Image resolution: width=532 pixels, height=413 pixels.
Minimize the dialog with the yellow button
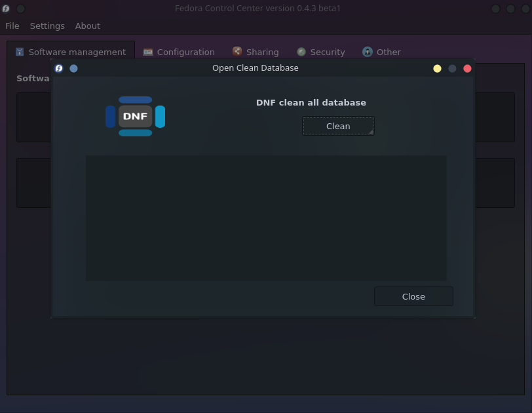click(x=438, y=69)
